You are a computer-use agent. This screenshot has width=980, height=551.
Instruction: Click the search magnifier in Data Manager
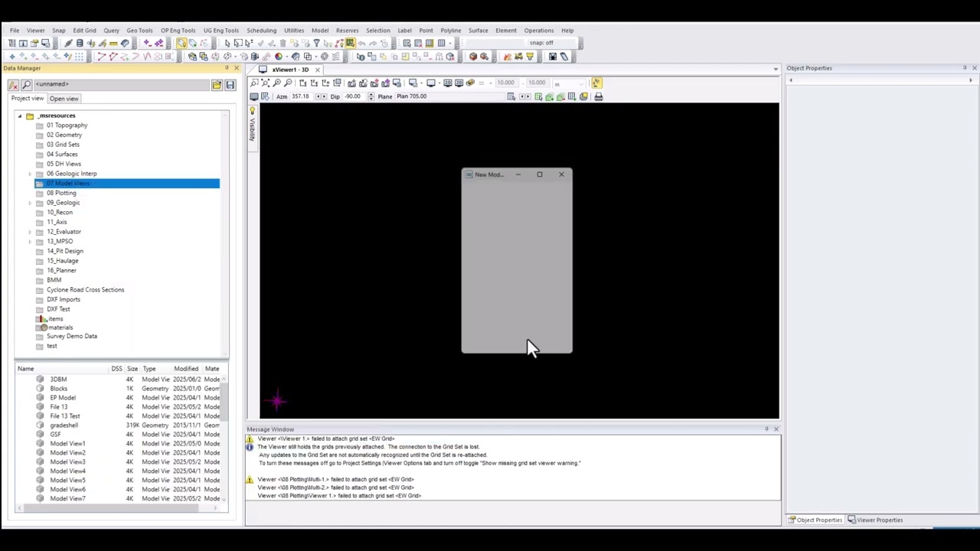26,84
